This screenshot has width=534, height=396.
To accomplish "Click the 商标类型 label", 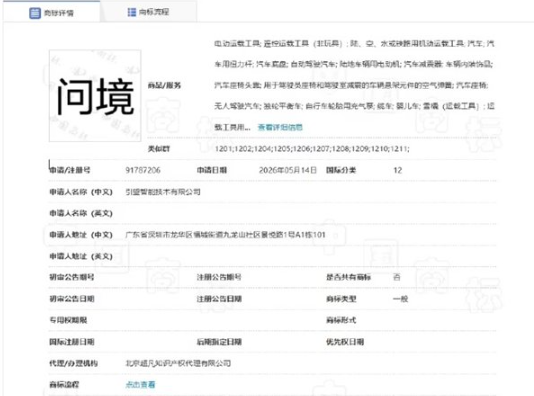I will pyautogui.click(x=341, y=299).
